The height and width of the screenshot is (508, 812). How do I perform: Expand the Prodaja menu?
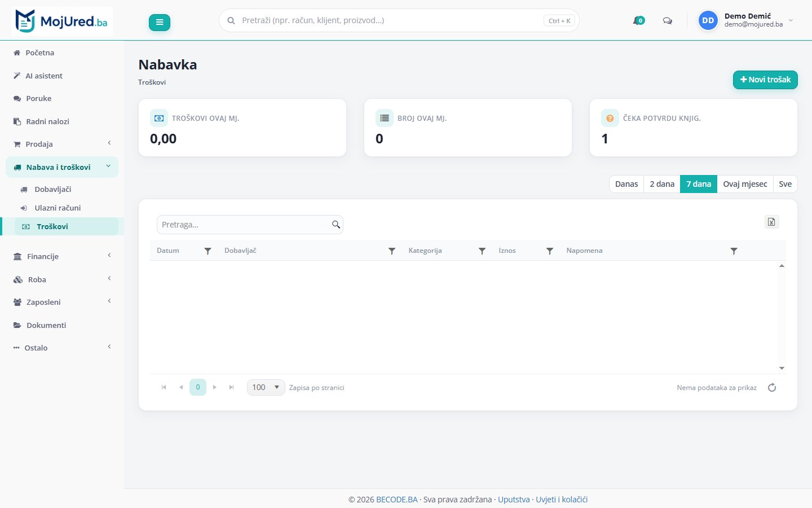point(62,144)
